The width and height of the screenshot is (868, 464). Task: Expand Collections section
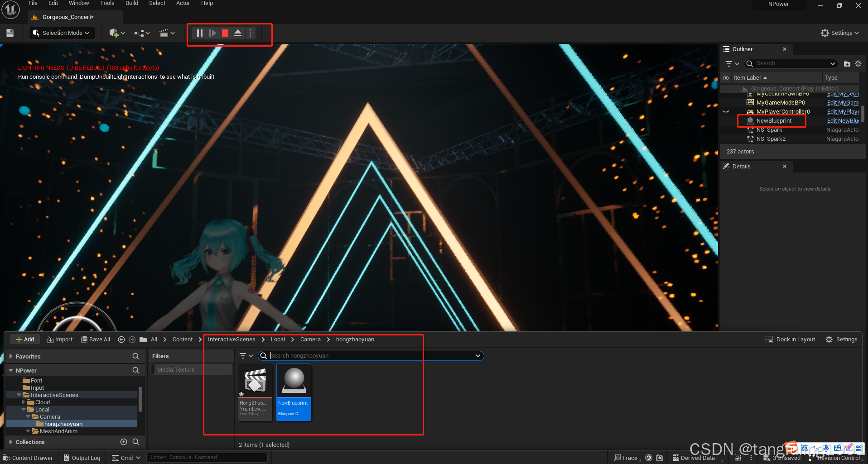tap(11, 442)
